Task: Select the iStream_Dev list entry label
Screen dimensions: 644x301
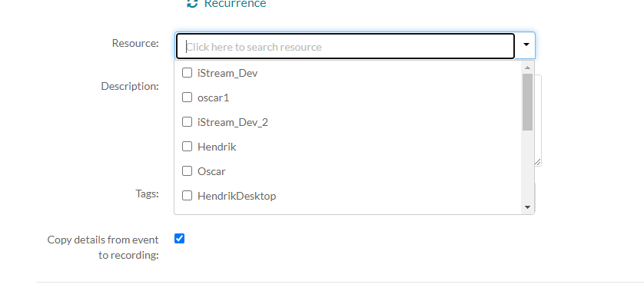Action: click(227, 73)
